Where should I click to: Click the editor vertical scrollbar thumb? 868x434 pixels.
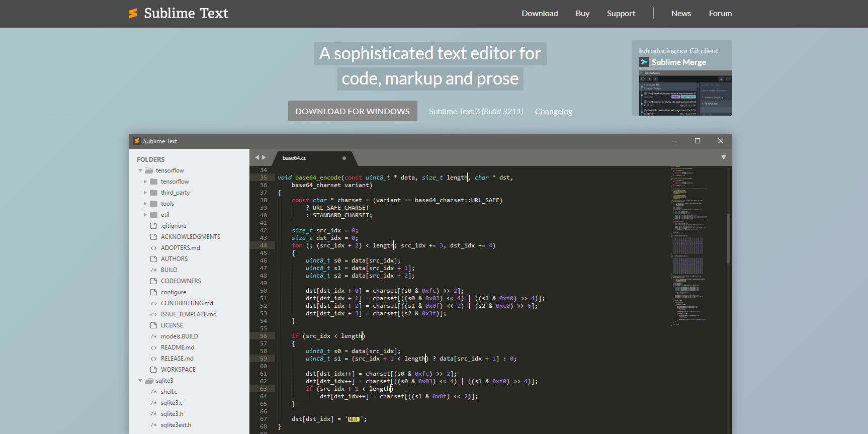[728, 239]
